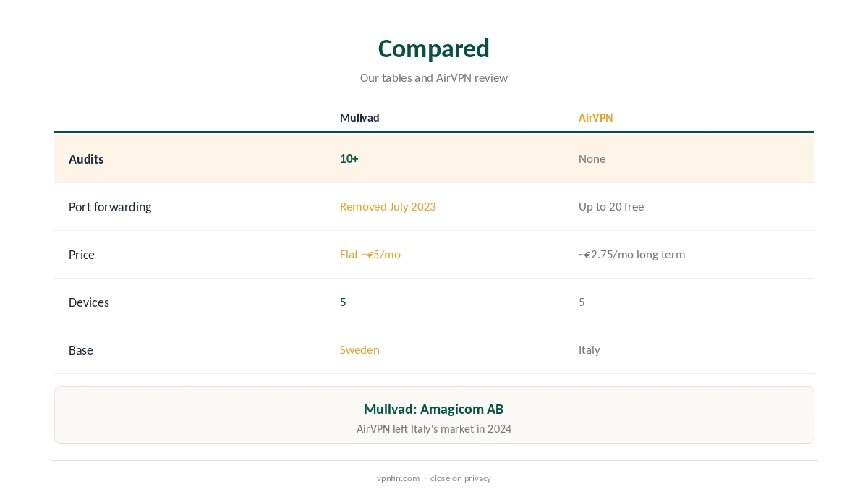Select "AirVPN left Italy's market in 2024" note
The image size is (868, 492).
tap(434, 428)
